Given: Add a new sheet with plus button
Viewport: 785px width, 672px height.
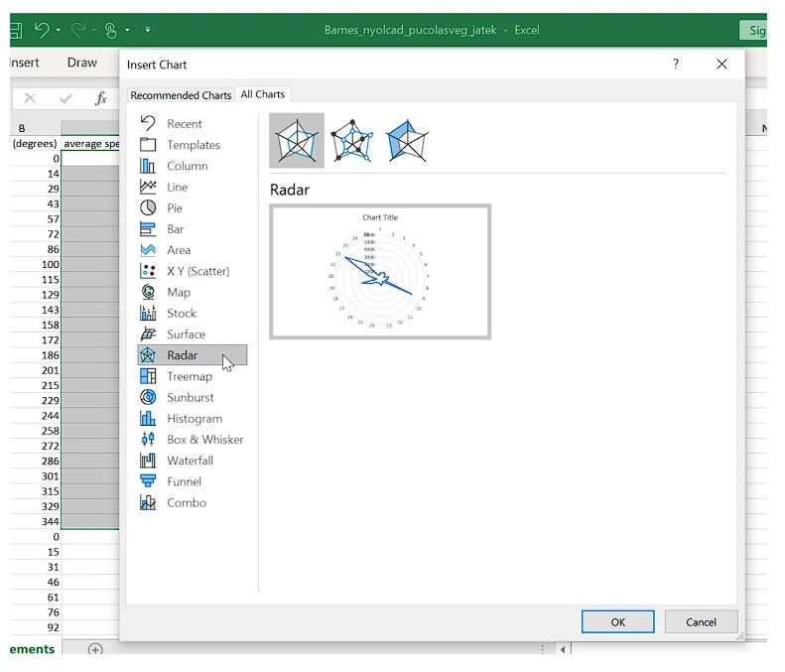Looking at the screenshot, I should [x=95, y=650].
